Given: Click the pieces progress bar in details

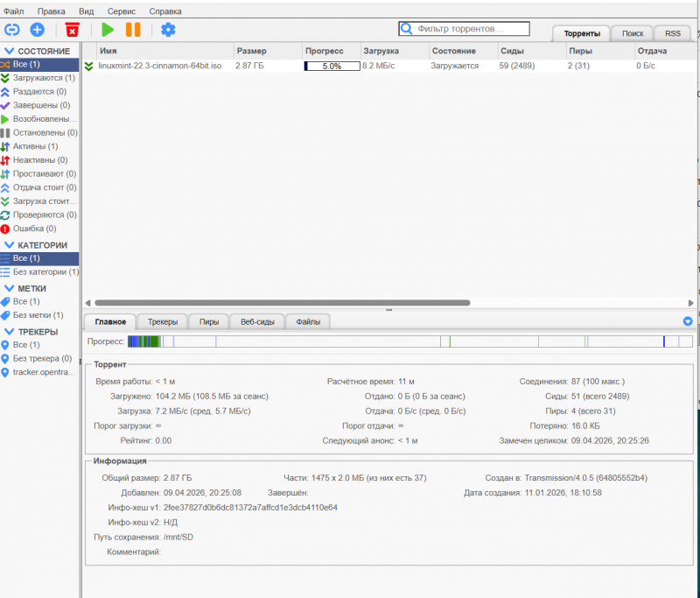Looking at the screenshot, I should pyautogui.click(x=409, y=341).
